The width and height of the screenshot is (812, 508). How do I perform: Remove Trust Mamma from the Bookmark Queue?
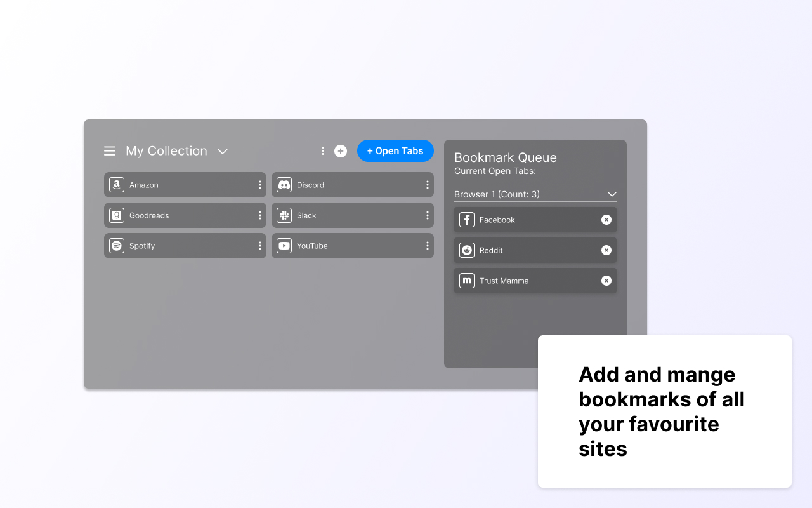click(x=606, y=281)
